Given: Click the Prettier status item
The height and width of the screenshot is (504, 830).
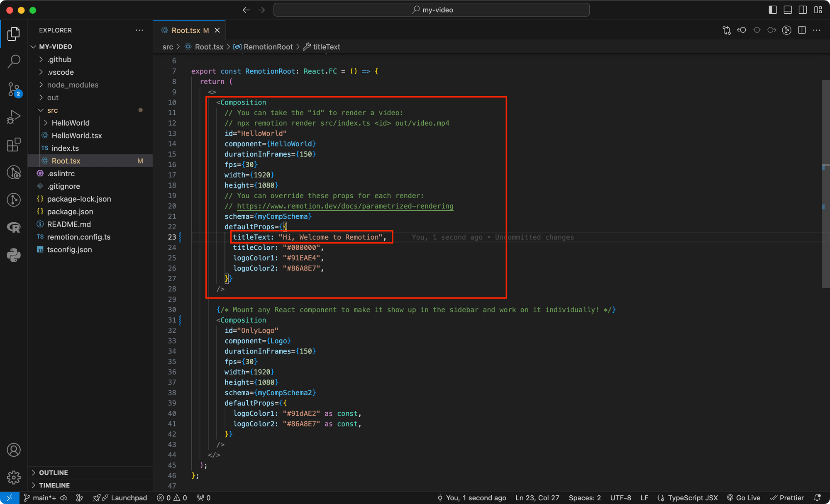Looking at the screenshot, I should (787, 498).
